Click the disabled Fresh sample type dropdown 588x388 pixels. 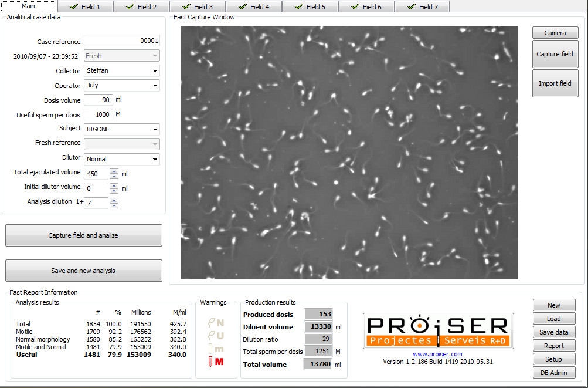tap(122, 56)
